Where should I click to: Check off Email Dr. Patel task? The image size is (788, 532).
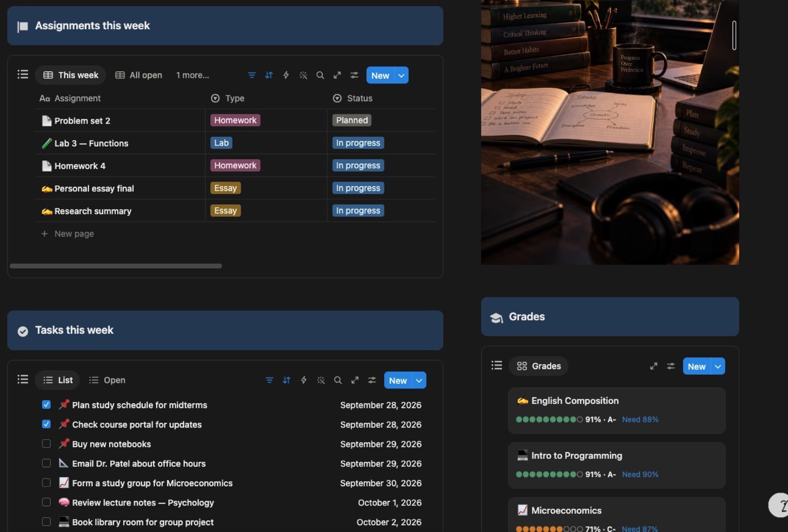pos(46,463)
